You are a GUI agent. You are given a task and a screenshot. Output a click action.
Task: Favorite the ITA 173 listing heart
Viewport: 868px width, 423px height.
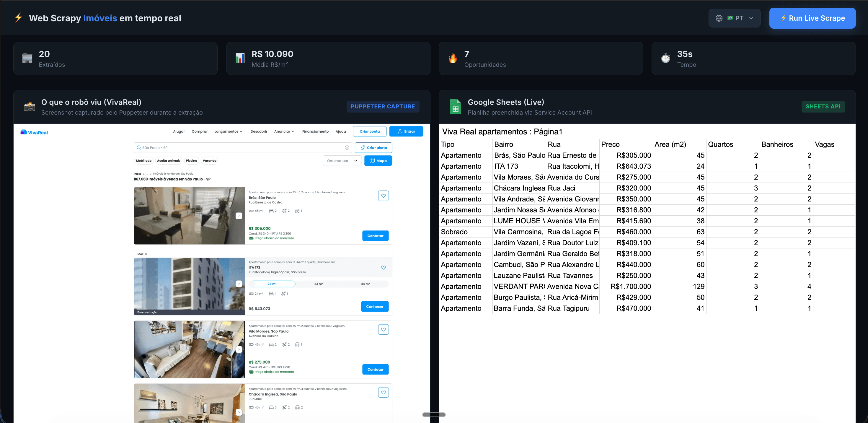coord(384,267)
